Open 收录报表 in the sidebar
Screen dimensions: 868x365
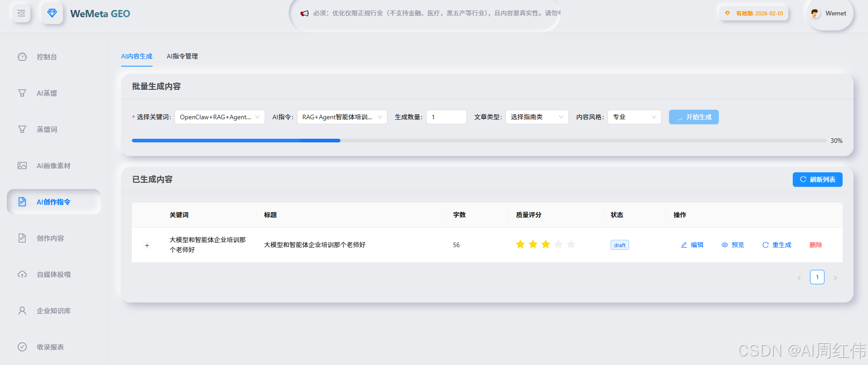(x=54, y=347)
